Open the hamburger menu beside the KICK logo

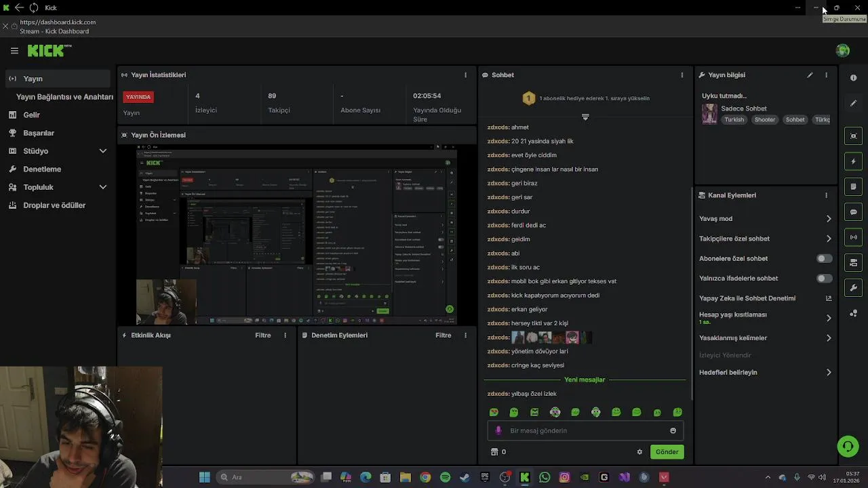[14, 51]
